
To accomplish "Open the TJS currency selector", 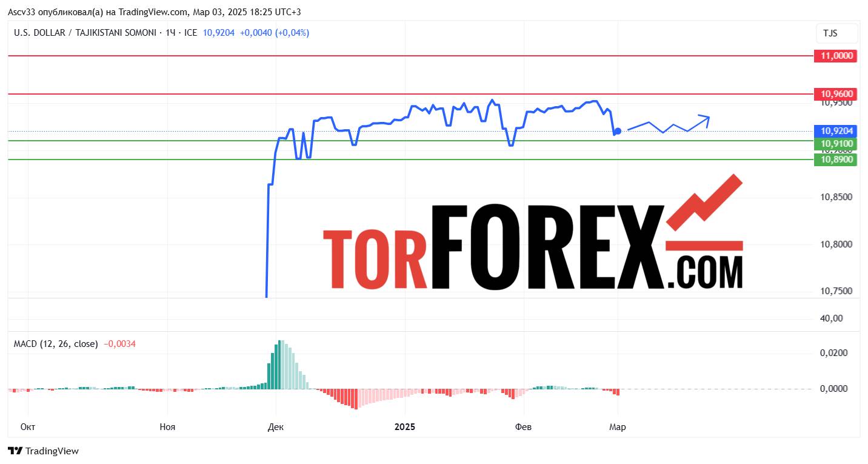I will (x=836, y=33).
